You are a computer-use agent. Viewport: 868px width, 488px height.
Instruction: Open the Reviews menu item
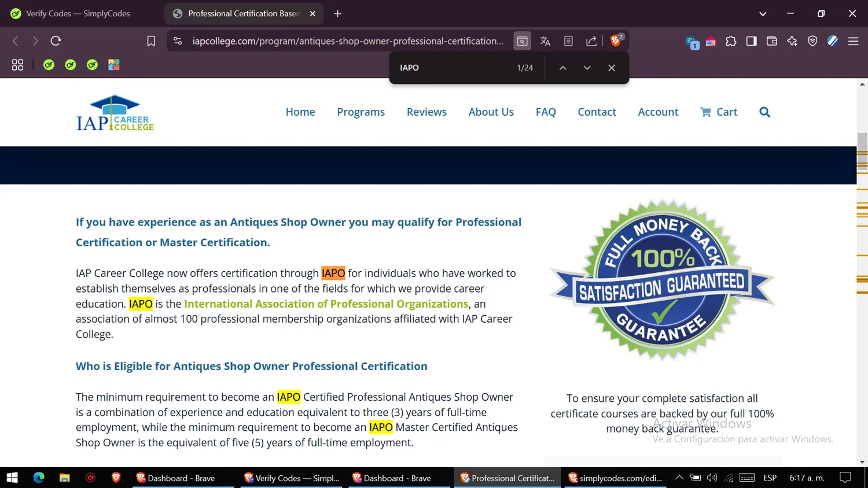point(426,112)
